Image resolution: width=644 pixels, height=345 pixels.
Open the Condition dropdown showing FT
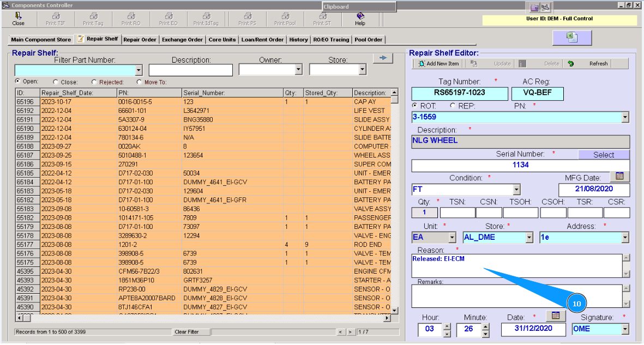click(x=516, y=190)
